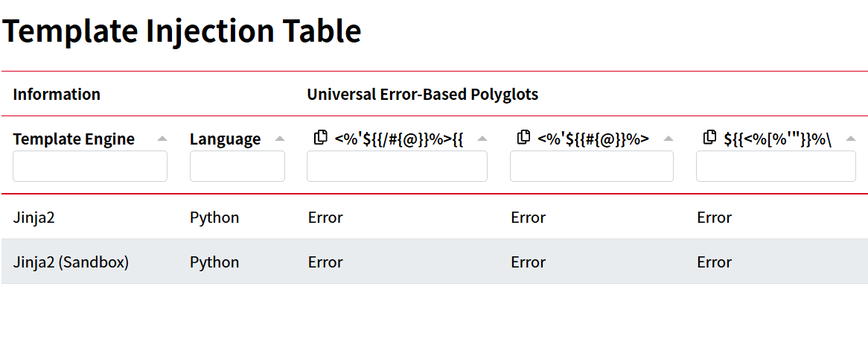
Task: Click Universal Error-Based Polyglots group header
Action: point(422,94)
